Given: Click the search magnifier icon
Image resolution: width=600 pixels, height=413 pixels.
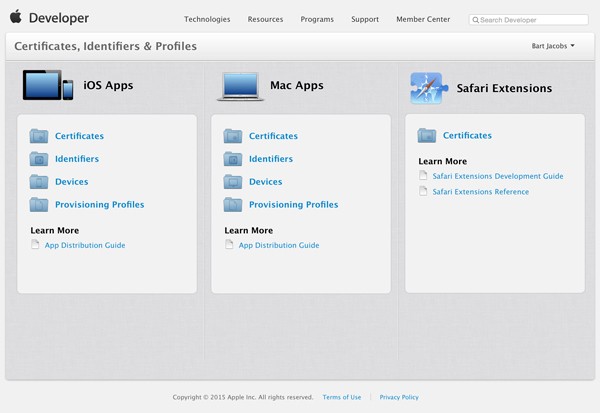Looking at the screenshot, I should coord(476,20).
